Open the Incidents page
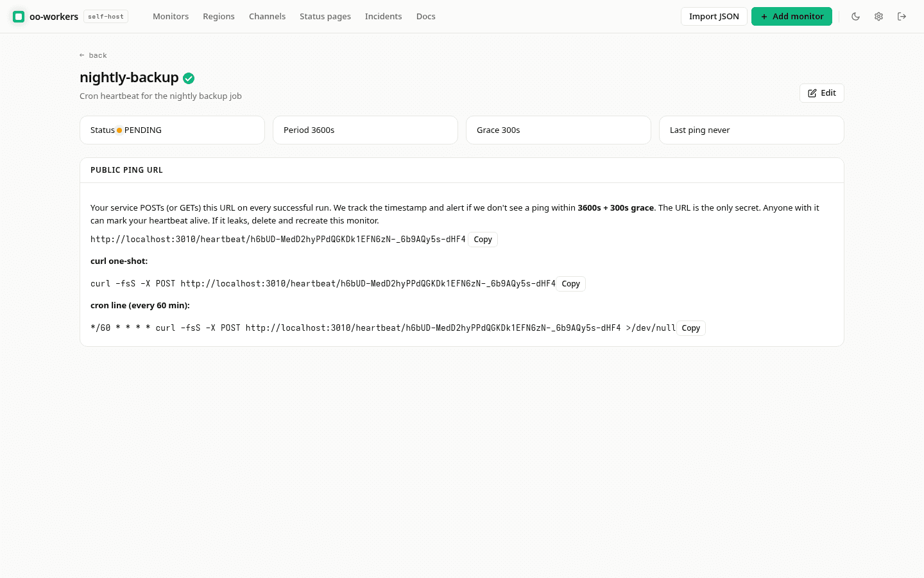The image size is (924, 578). [384, 17]
